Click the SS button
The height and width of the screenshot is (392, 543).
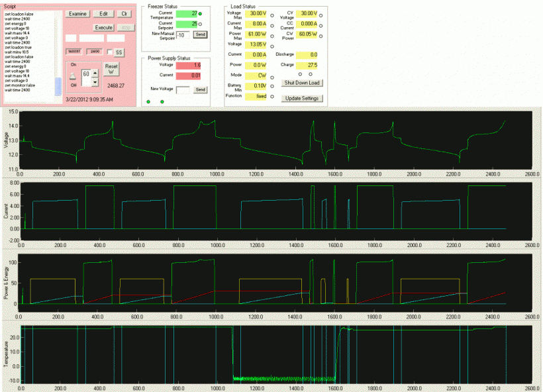pyautogui.click(x=119, y=51)
